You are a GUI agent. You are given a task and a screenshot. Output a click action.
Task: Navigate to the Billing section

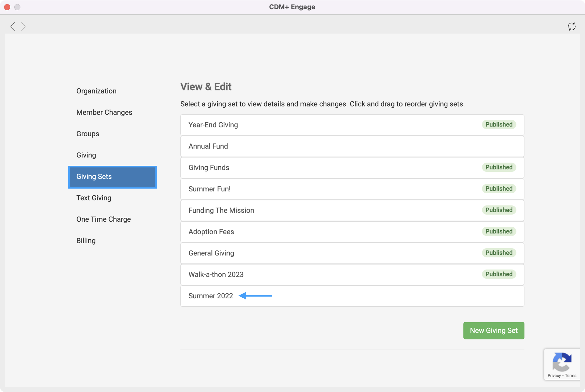(x=86, y=241)
